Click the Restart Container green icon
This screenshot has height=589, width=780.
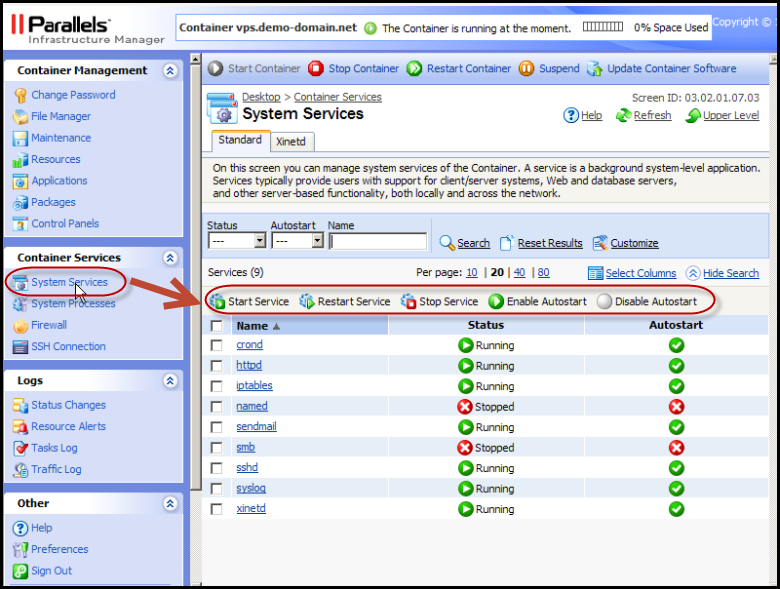(x=414, y=68)
